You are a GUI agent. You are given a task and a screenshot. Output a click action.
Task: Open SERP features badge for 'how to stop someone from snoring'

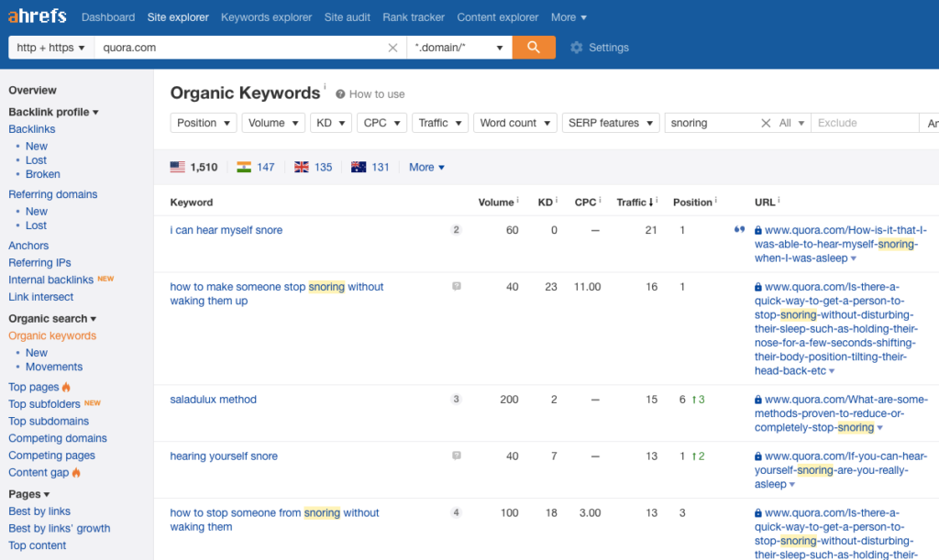[x=457, y=512]
